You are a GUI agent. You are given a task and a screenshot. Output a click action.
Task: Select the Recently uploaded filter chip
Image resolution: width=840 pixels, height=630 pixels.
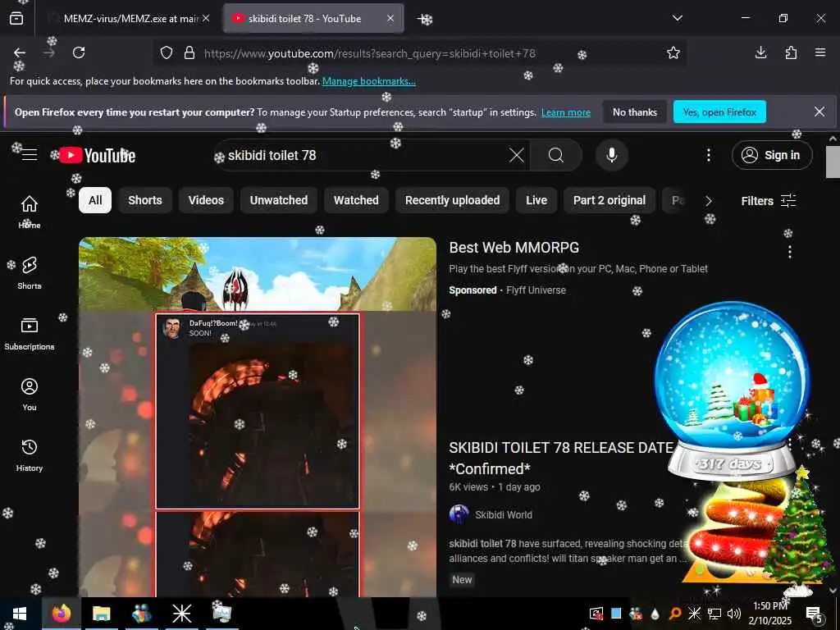pos(452,200)
